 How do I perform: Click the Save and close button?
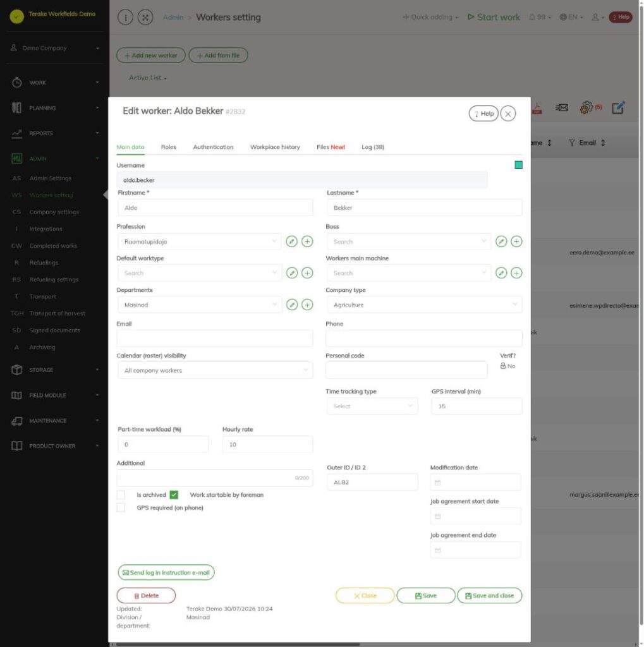[x=489, y=595]
